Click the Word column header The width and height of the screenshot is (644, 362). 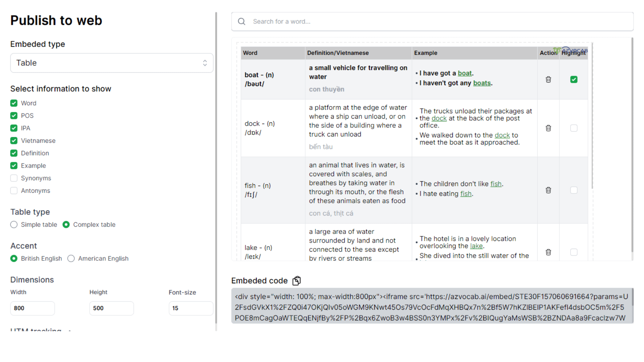[250, 53]
